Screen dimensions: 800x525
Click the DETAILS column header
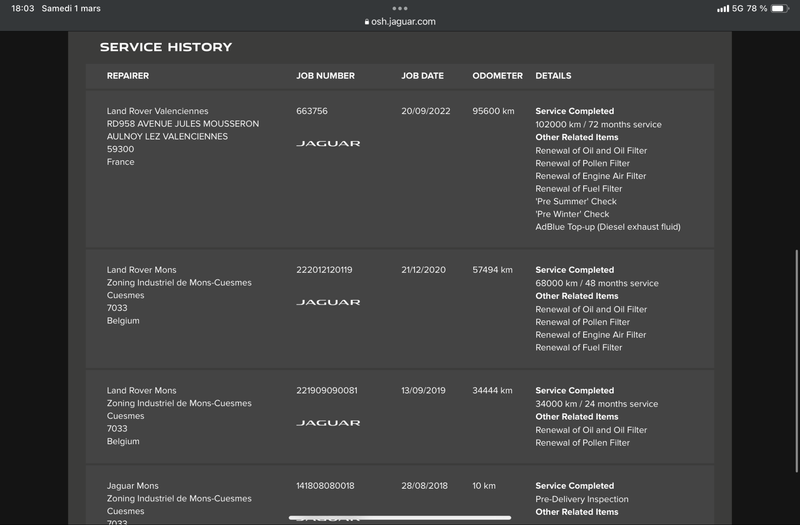coord(553,76)
